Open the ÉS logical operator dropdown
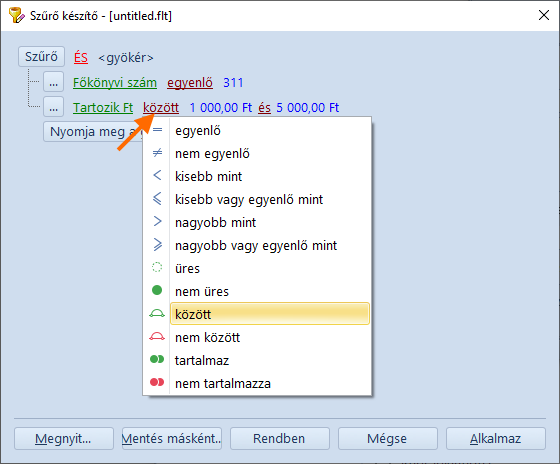The width and height of the screenshot is (560, 464). [81, 57]
